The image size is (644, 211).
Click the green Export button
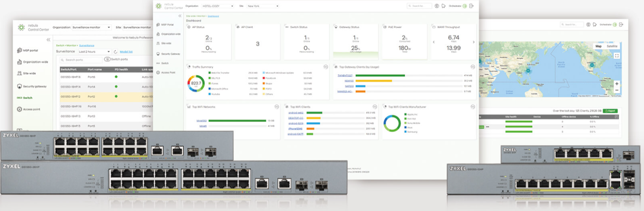(x=610, y=111)
